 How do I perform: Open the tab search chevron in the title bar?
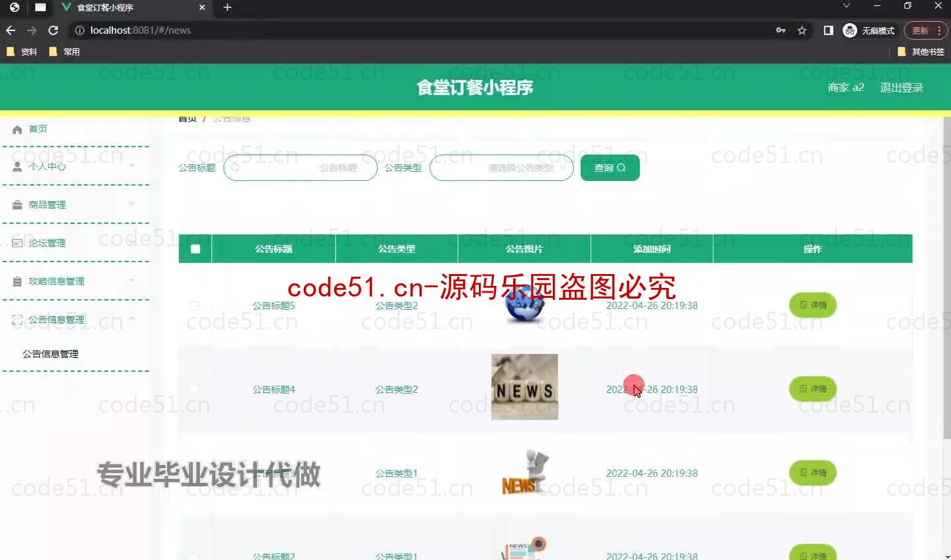pyautogui.click(x=846, y=6)
